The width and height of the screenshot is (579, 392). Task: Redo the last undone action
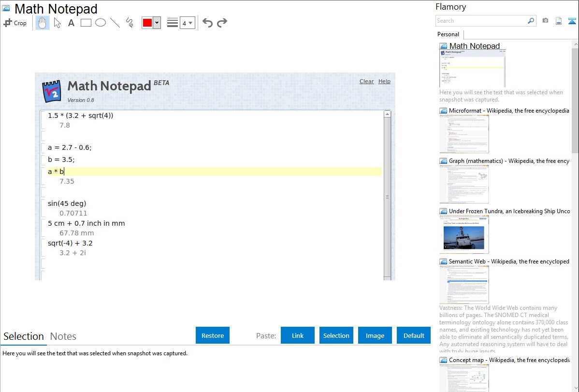pyautogui.click(x=222, y=23)
